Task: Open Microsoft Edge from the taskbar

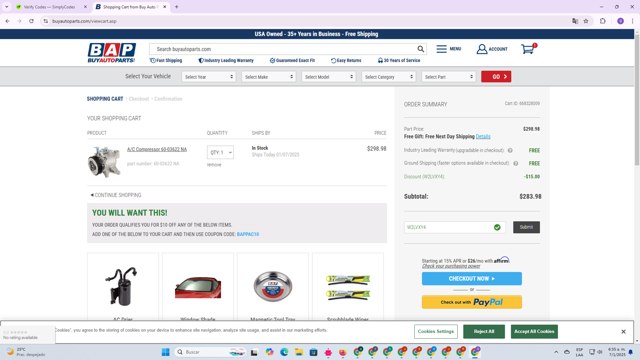Action: pyautogui.click(x=284, y=352)
